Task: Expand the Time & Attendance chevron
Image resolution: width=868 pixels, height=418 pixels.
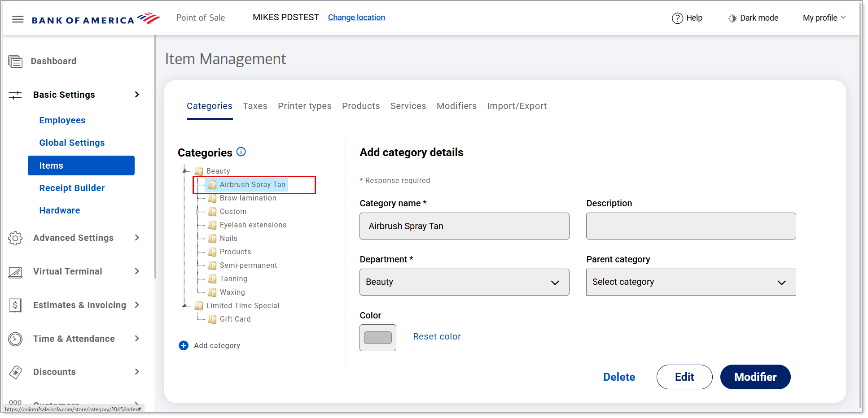Action: tap(137, 339)
